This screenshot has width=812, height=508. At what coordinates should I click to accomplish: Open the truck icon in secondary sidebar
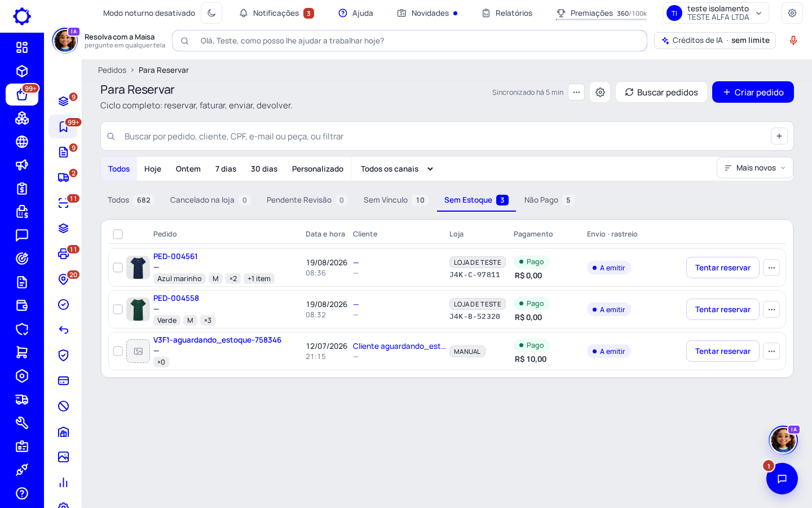(64, 178)
